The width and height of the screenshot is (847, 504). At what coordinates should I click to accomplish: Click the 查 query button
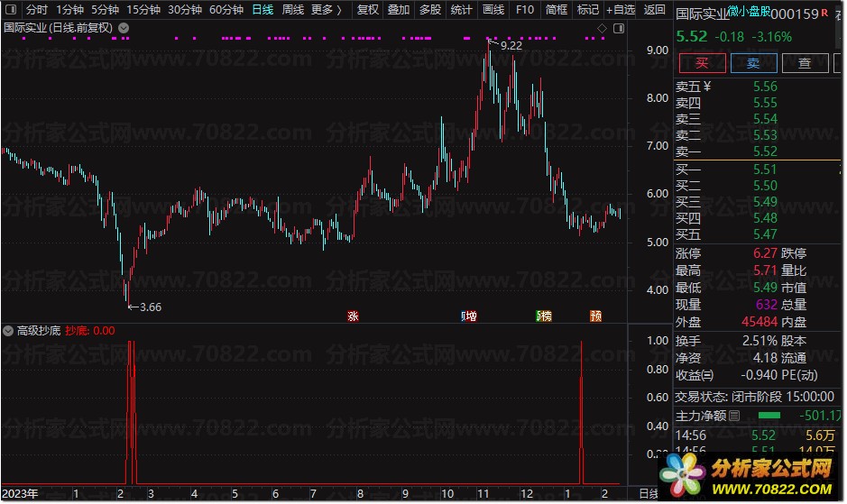[805, 63]
